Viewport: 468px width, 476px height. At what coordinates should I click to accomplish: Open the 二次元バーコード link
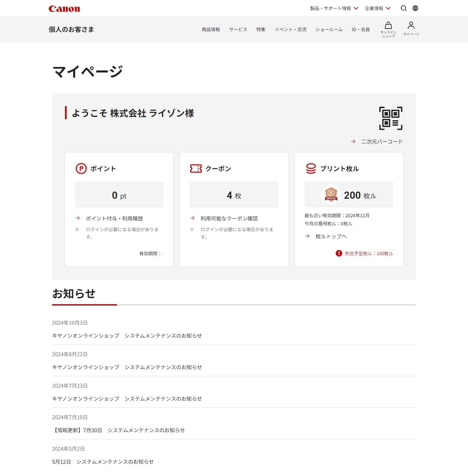(x=382, y=142)
